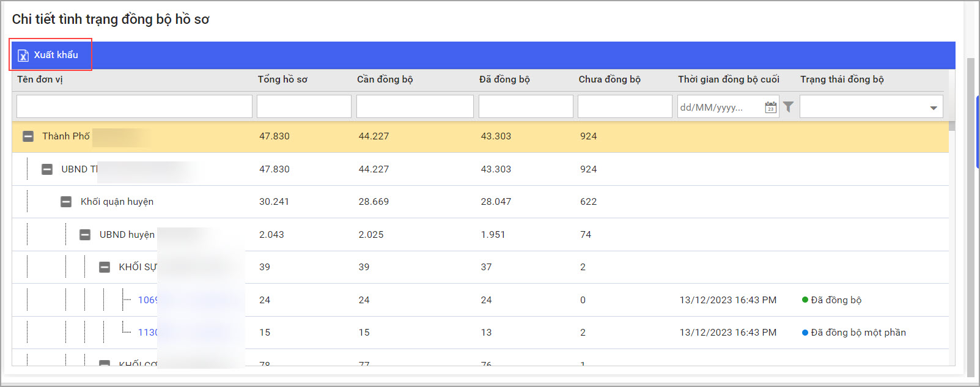Click the Tên đơn vị filter field
The image size is (980, 387).
134,106
